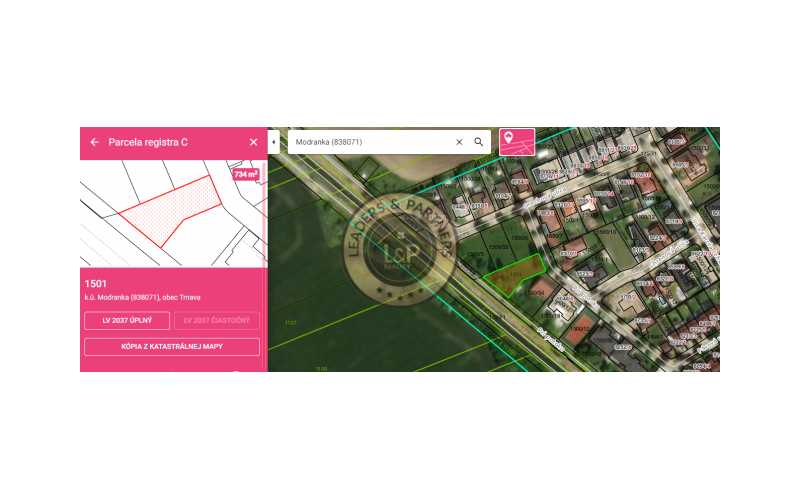This screenshot has height=500, width=800.
Task: Clear the Modranka search text
Action: (459, 142)
